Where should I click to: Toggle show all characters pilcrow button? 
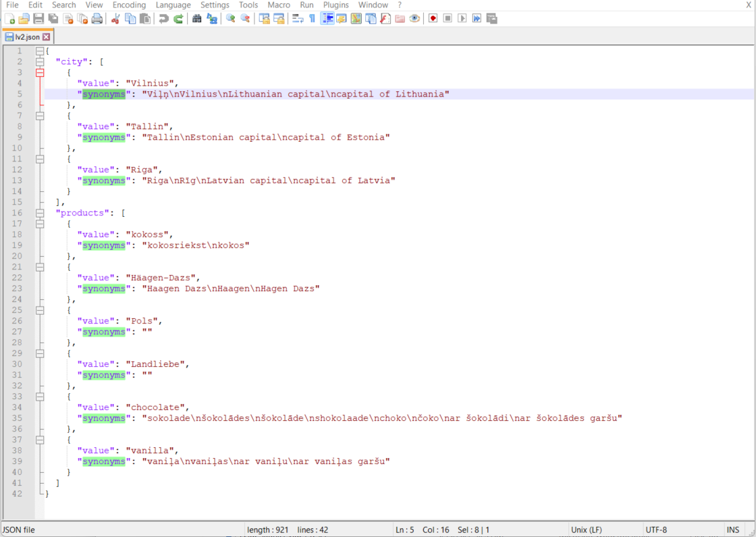click(312, 18)
